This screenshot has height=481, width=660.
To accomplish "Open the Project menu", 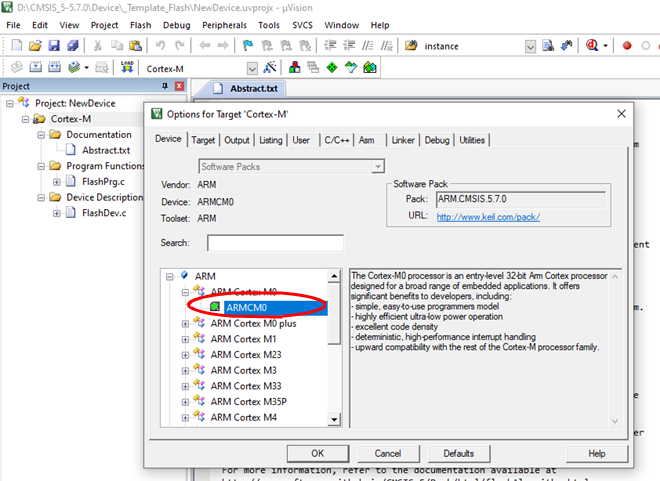I will tap(104, 25).
